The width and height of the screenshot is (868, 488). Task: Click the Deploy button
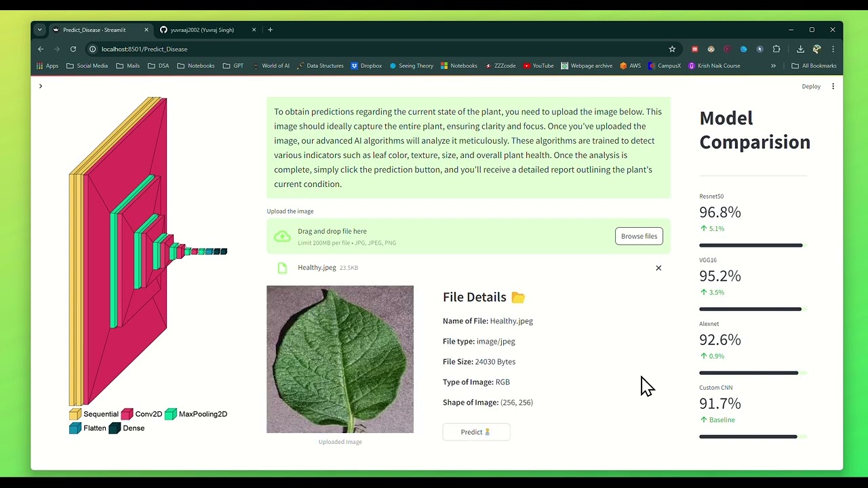(811, 86)
